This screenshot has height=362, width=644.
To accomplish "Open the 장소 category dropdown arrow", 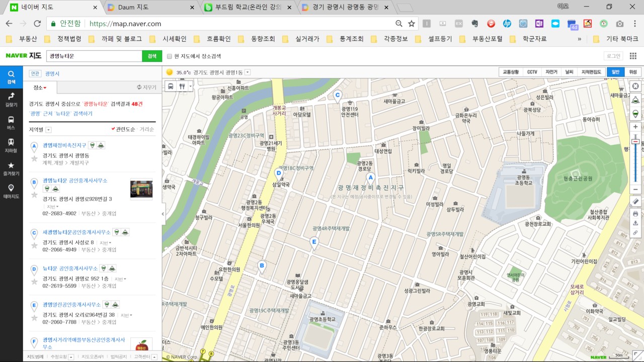I will pyautogui.click(x=45, y=88).
